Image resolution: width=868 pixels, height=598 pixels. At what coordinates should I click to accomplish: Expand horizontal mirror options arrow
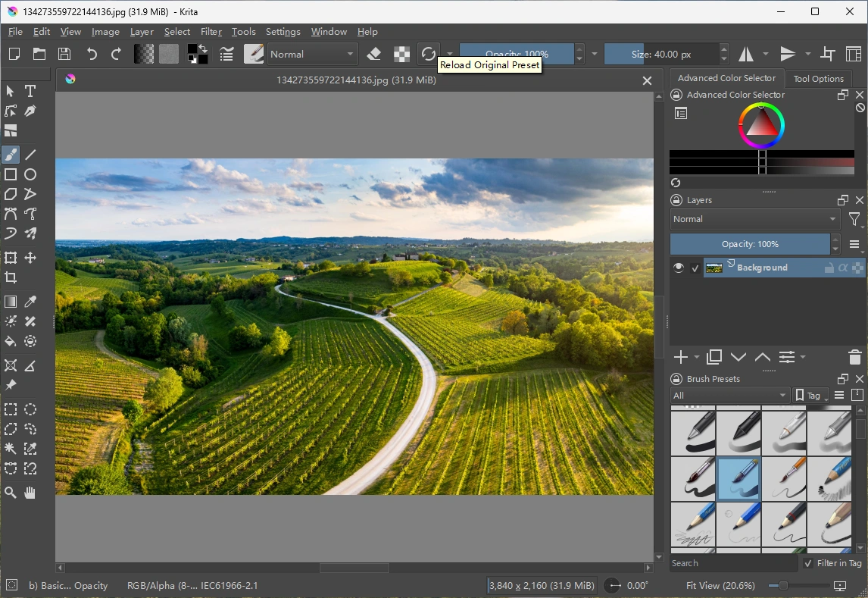[766, 54]
